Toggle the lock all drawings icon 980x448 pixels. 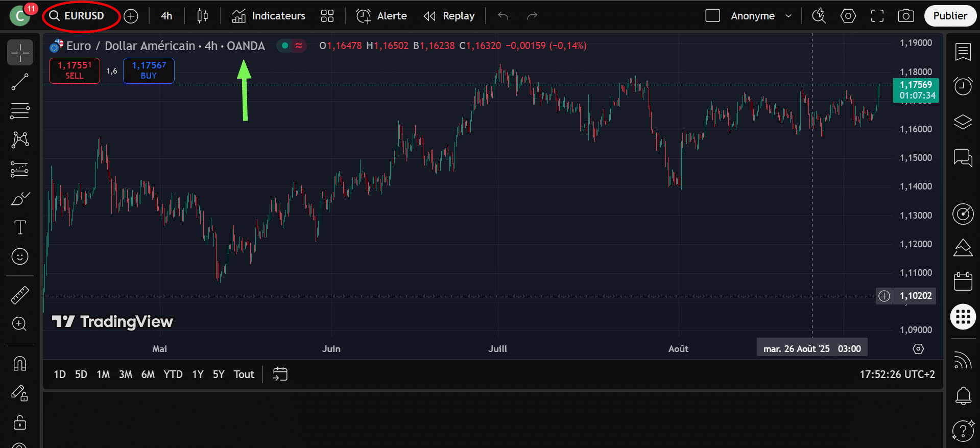[20, 423]
